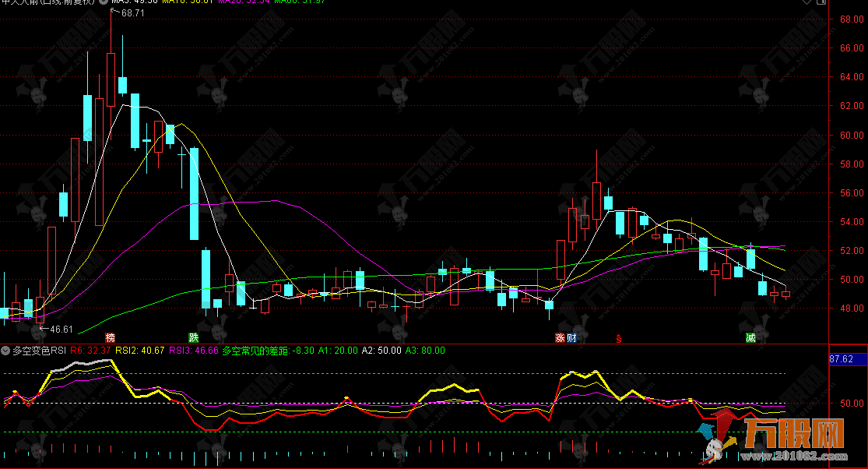Click the green 减 shareholding reduction marker

pyautogui.click(x=750, y=337)
